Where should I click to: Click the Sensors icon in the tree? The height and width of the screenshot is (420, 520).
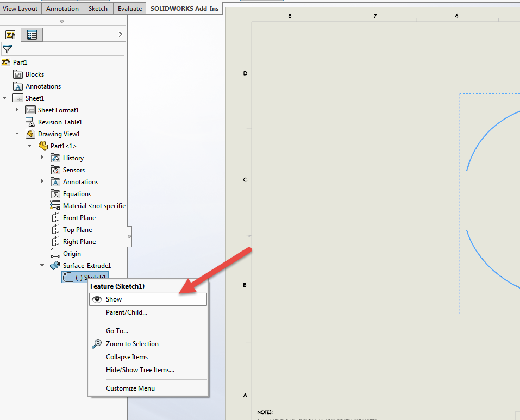pyautogui.click(x=55, y=170)
